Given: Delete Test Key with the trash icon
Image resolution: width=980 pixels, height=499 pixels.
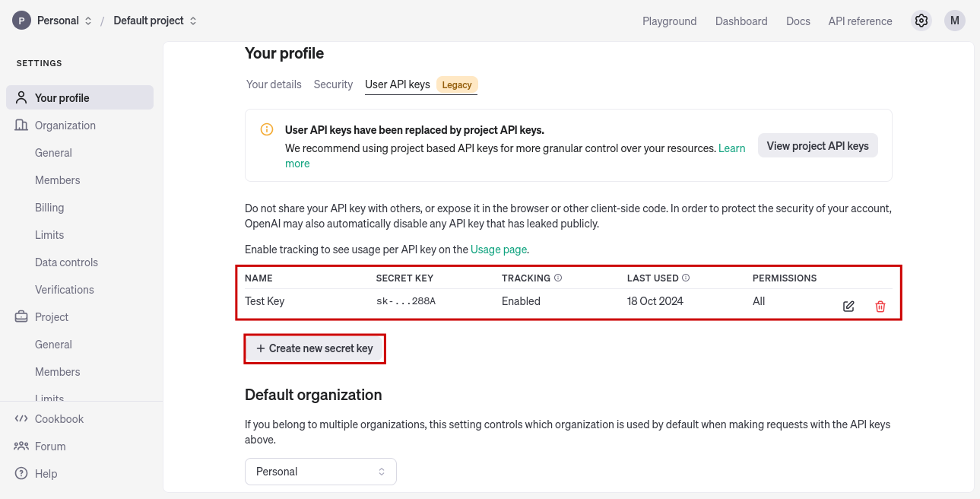Looking at the screenshot, I should pos(880,307).
